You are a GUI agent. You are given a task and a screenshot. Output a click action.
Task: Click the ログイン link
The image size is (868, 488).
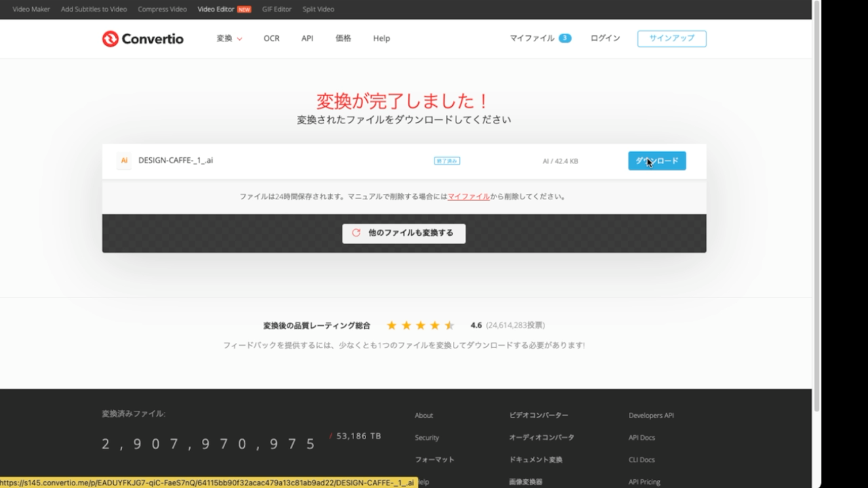pyautogui.click(x=605, y=39)
